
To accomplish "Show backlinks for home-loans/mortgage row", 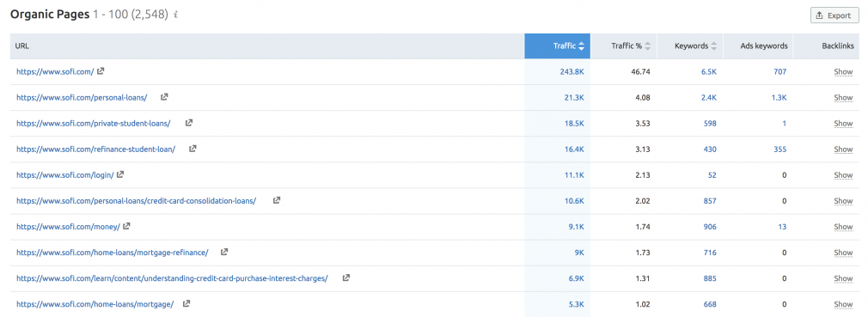I will 843,304.
